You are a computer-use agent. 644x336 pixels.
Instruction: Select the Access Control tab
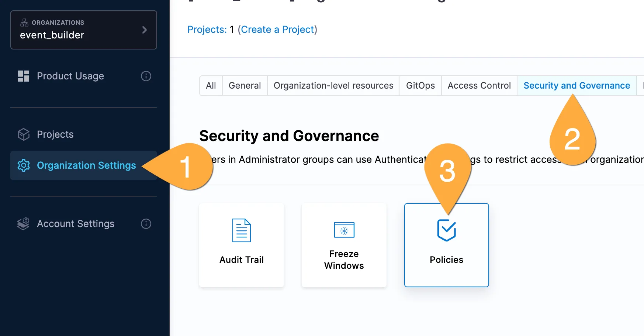(x=479, y=86)
